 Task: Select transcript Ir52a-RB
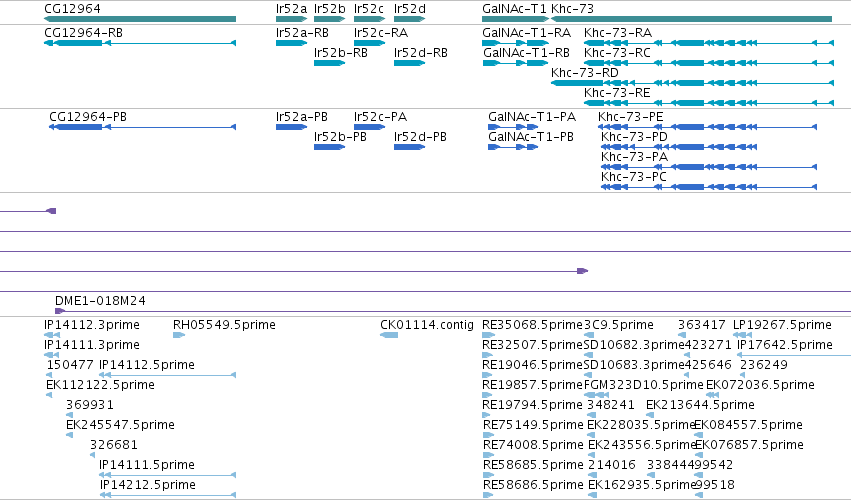pos(302,33)
